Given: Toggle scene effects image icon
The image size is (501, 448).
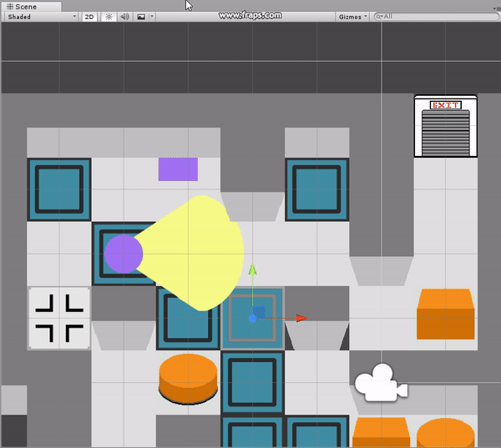Looking at the screenshot, I should point(141,17).
